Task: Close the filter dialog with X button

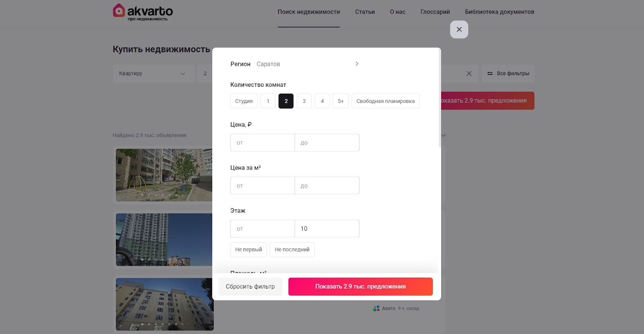Action: pos(459,29)
